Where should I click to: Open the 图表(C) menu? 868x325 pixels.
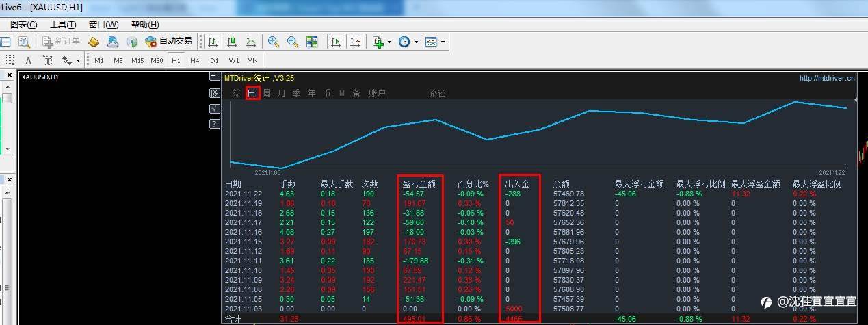click(23, 25)
